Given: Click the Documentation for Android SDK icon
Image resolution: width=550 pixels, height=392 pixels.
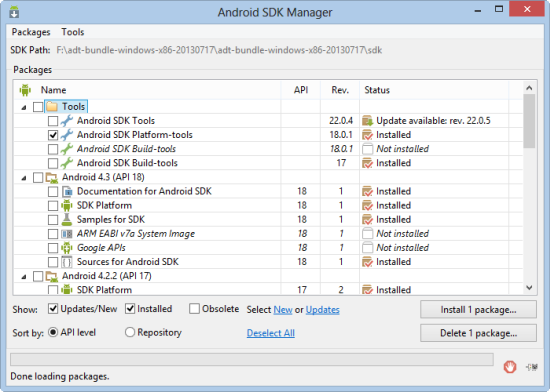Looking at the screenshot, I should point(67,191).
